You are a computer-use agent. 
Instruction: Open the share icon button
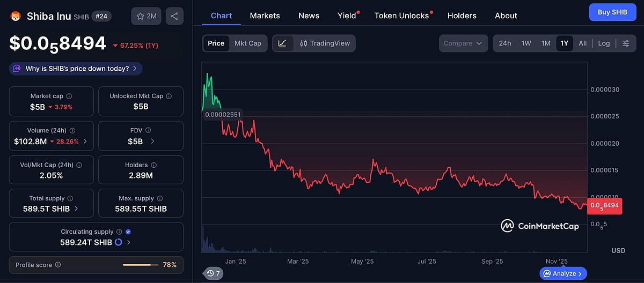[174, 16]
